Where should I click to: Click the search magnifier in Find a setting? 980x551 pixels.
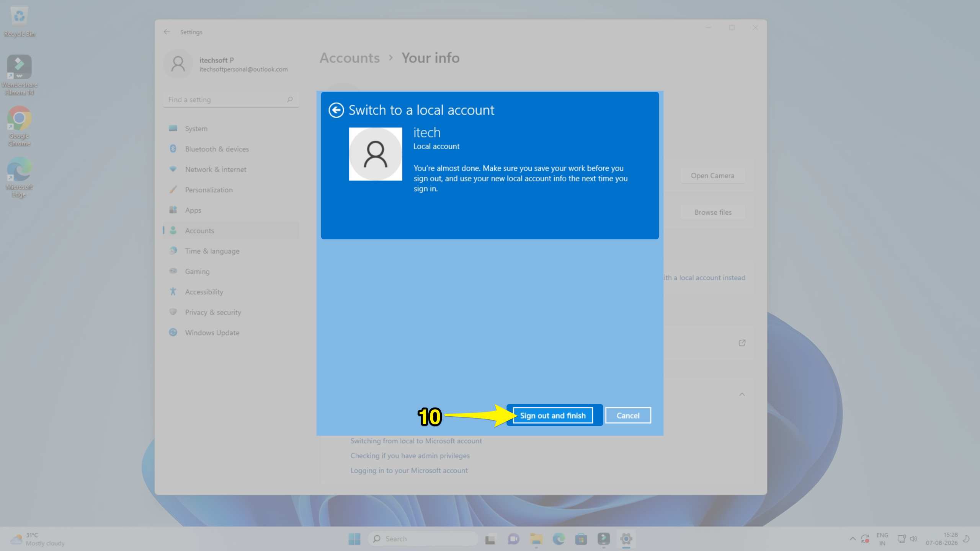(290, 99)
